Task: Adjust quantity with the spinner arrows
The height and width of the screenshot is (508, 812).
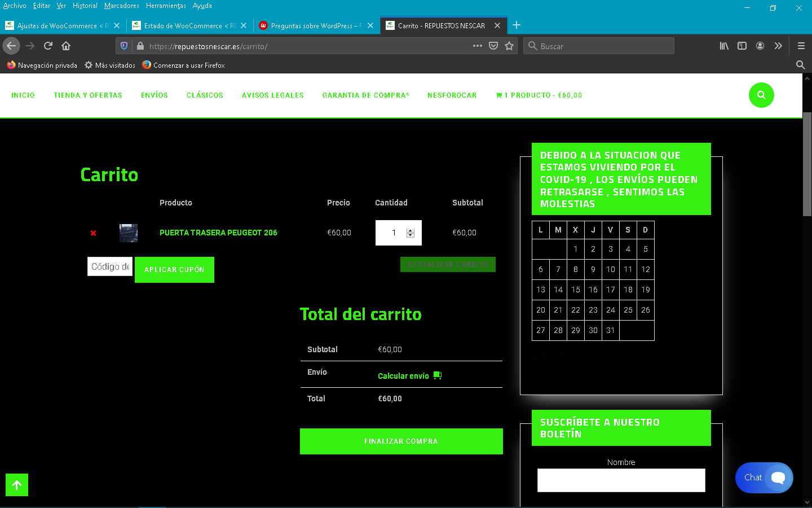Action: 411,233
